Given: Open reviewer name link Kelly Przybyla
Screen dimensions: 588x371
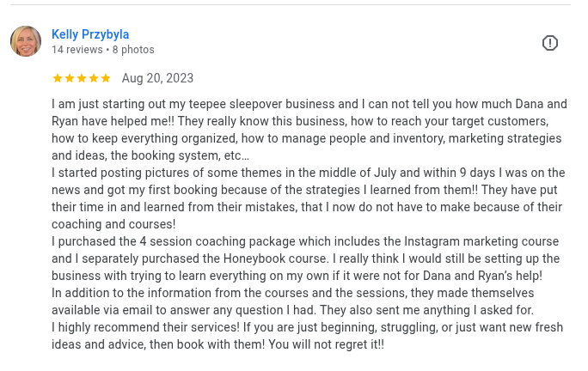Looking at the screenshot, I should click(x=90, y=34).
